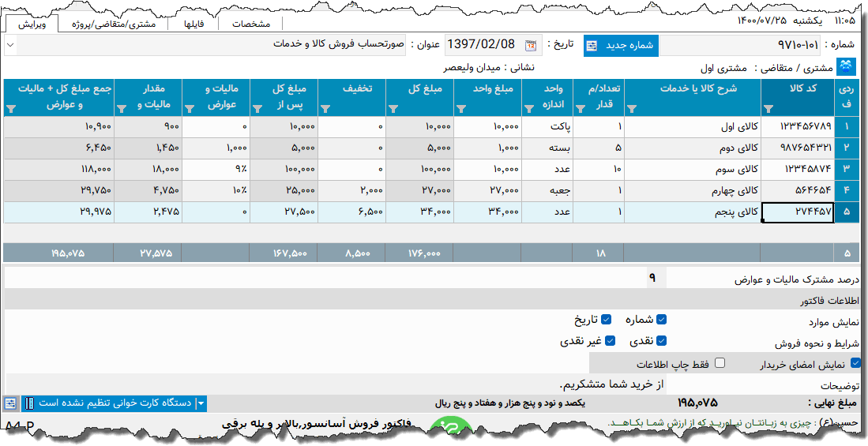The height and width of the screenshot is (446, 868).
Task: Click the شماره جدید button
Action: pos(621,45)
